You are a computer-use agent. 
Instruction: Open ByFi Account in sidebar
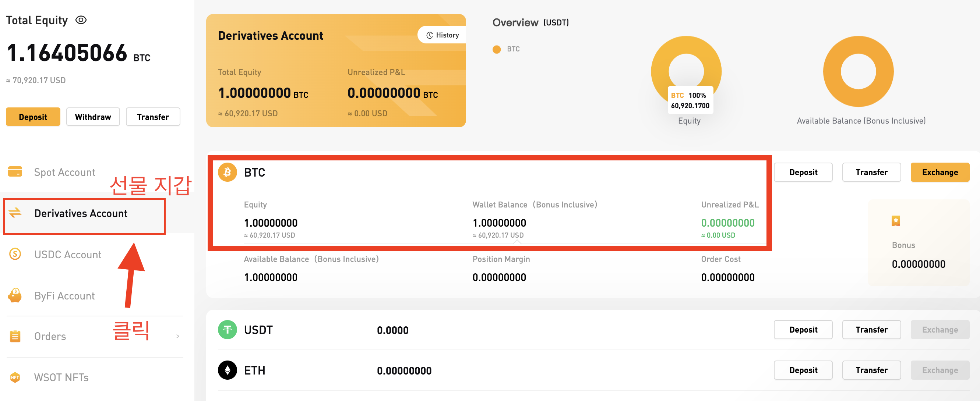(x=64, y=296)
